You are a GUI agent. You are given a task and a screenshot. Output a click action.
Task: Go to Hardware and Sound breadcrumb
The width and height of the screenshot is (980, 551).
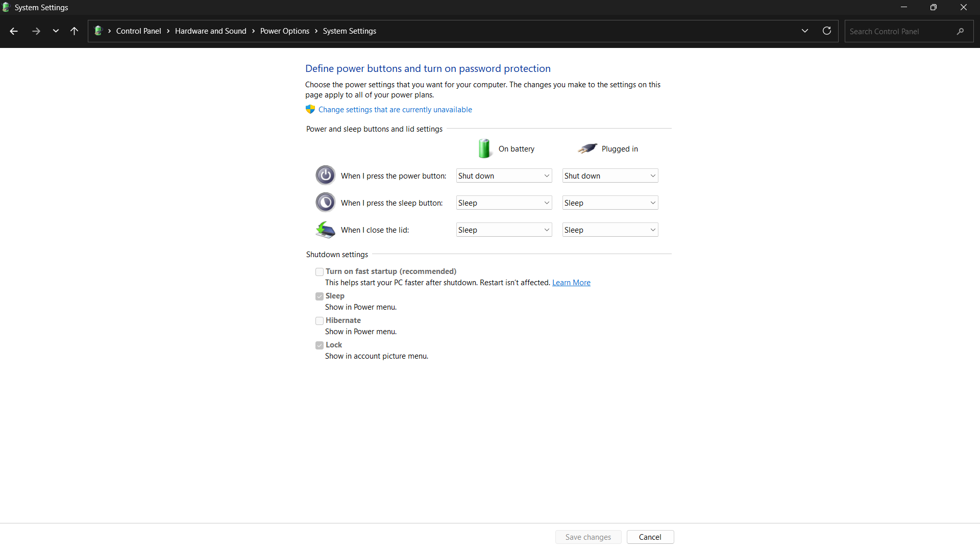(210, 31)
